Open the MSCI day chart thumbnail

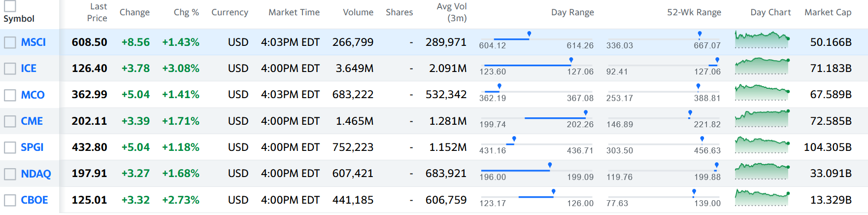click(762, 39)
